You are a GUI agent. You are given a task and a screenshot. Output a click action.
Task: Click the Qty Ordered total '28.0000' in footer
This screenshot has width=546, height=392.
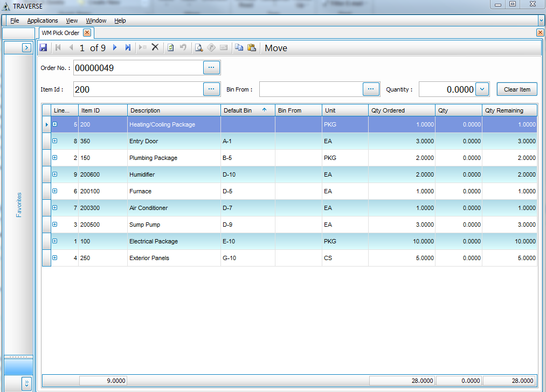pyautogui.click(x=402, y=381)
